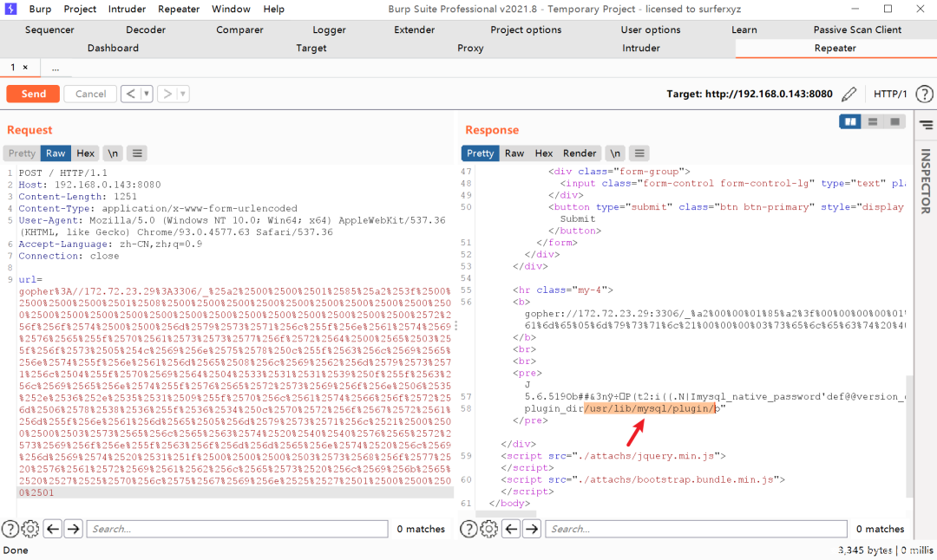Select combined single-pane layout icon
This screenshot has width=937, height=560.
click(x=894, y=121)
